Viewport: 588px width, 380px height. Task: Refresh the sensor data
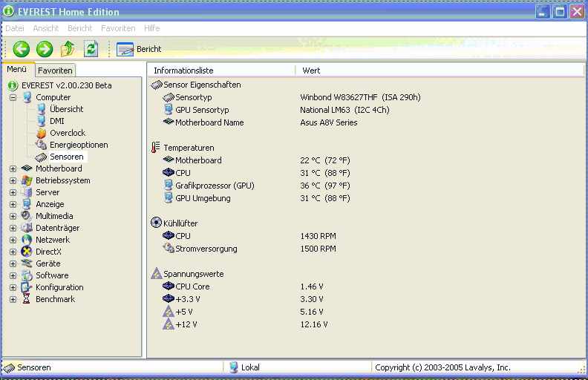(91, 49)
